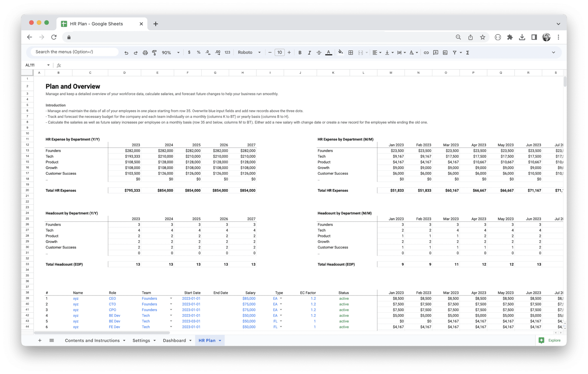
Task: Open the Print dialog icon
Action: point(145,52)
